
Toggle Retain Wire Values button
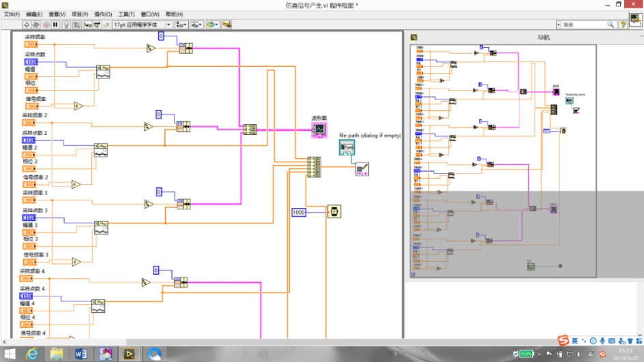(x=76, y=25)
